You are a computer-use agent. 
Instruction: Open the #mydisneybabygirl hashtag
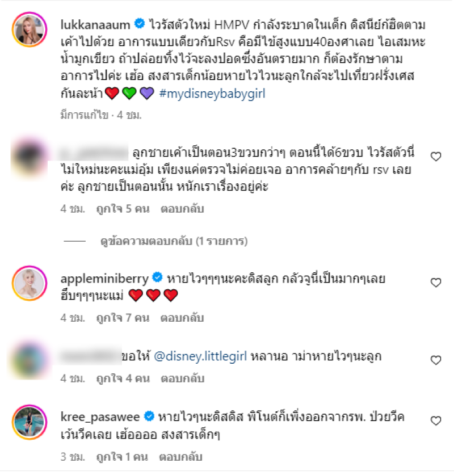[x=212, y=94]
